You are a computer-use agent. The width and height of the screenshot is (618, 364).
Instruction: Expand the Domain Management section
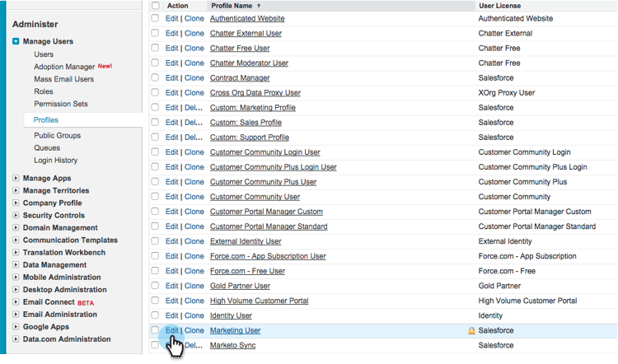tap(16, 227)
